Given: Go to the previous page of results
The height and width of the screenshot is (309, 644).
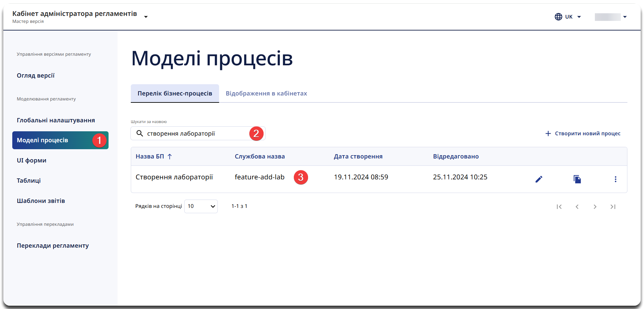Looking at the screenshot, I should click(577, 207).
